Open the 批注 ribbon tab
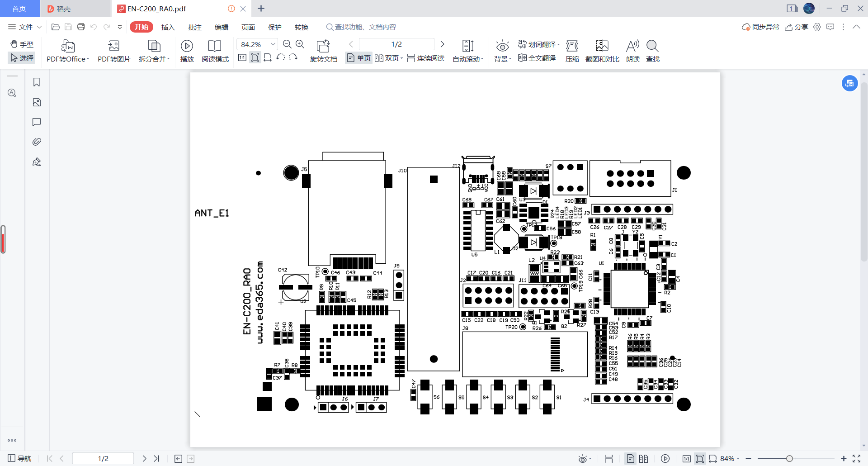This screenshot has width=868, height=466. click(195, 27)
